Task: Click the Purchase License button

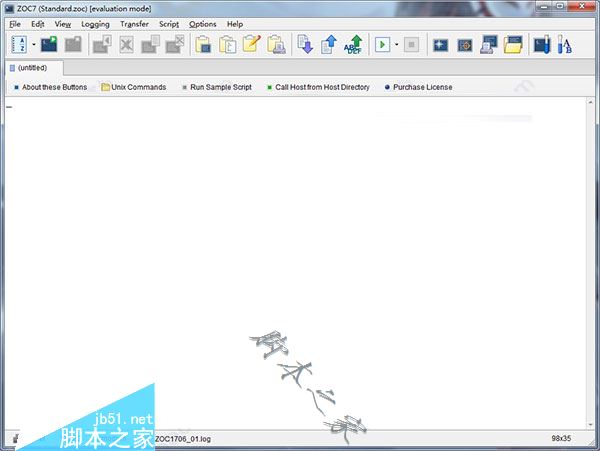Action: pyautogui.click(x=422, y=87)
